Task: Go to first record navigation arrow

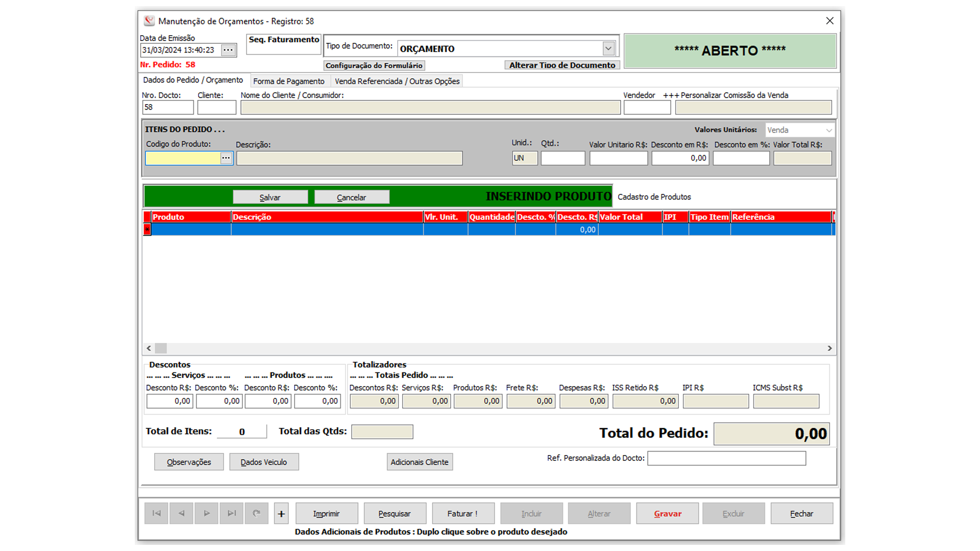Action: [156, 513]
